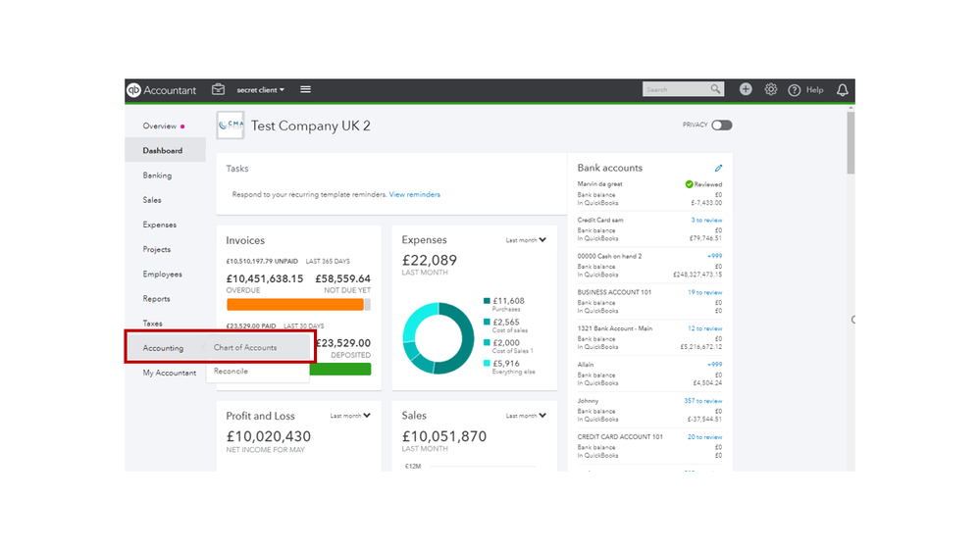Screen dimensions: 980x551
Task: Click the search magnifier icon
Action: [715, 89]
